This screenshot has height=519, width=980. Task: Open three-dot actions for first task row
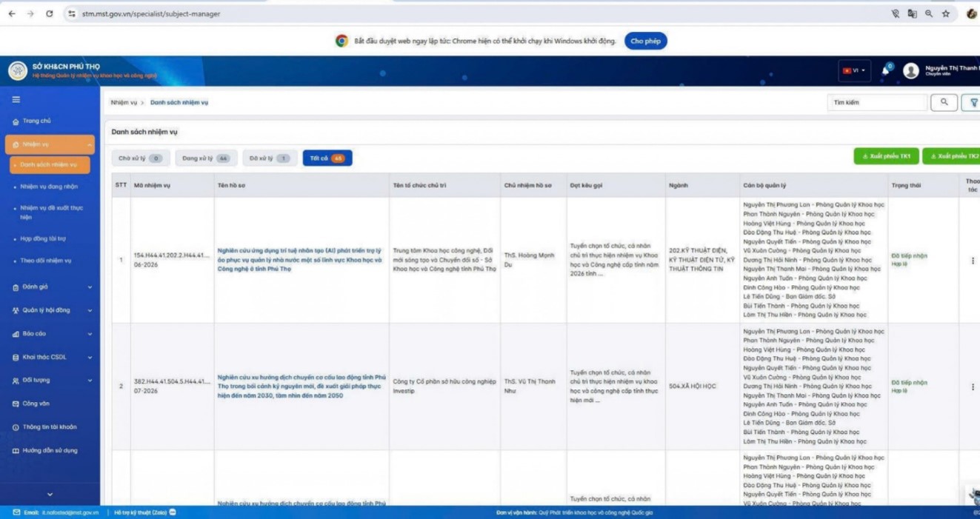click(x=973, y=261)
